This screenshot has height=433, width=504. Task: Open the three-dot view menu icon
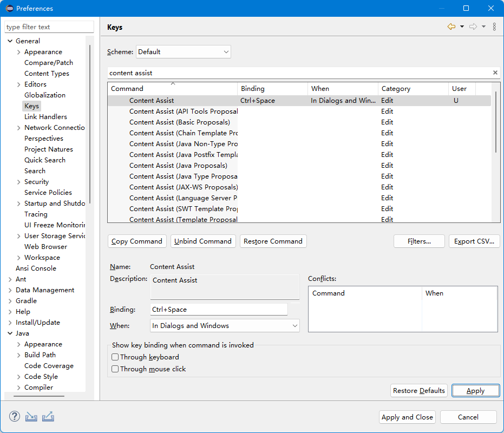[494, 27]
